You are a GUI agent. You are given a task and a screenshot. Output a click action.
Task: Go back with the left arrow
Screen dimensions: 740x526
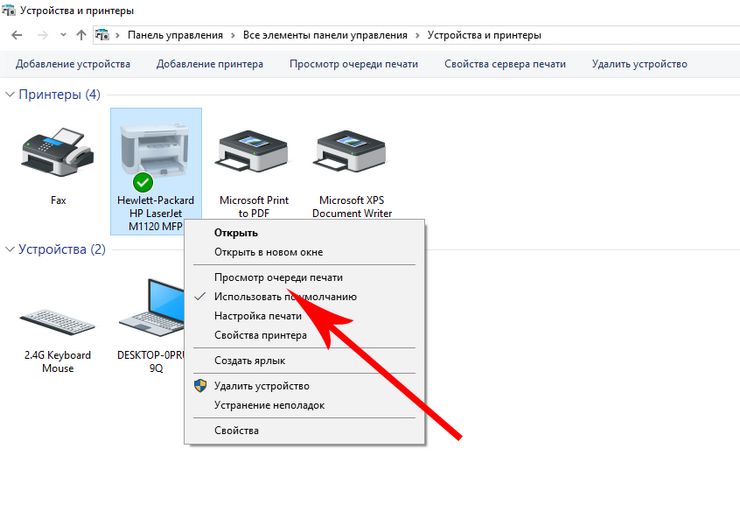17,35
